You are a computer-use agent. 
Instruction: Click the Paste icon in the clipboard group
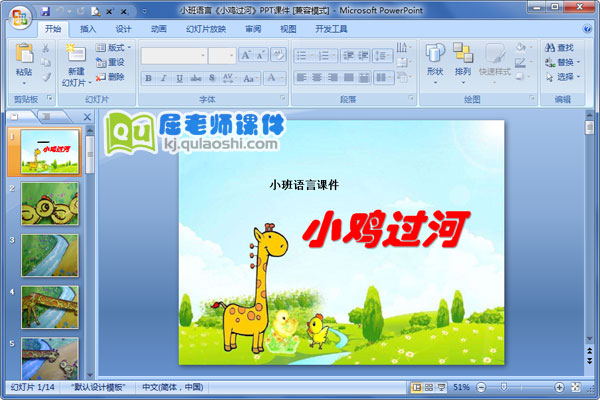click(24, 54)
